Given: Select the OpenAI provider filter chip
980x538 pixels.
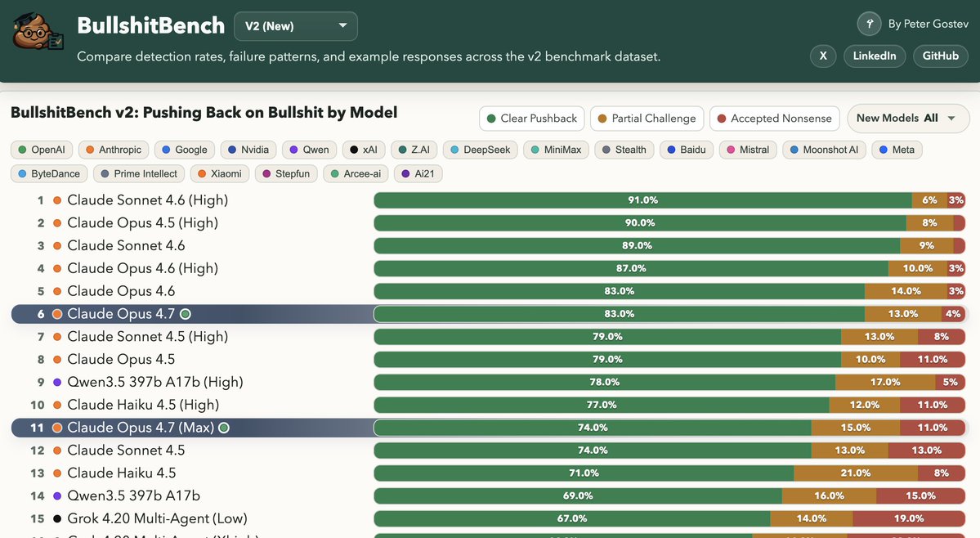Looking at the screenshot, I should (43, 150).
